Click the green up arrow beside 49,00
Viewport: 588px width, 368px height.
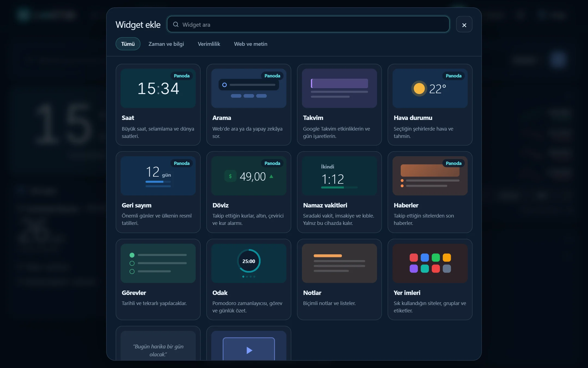(271, 176)
